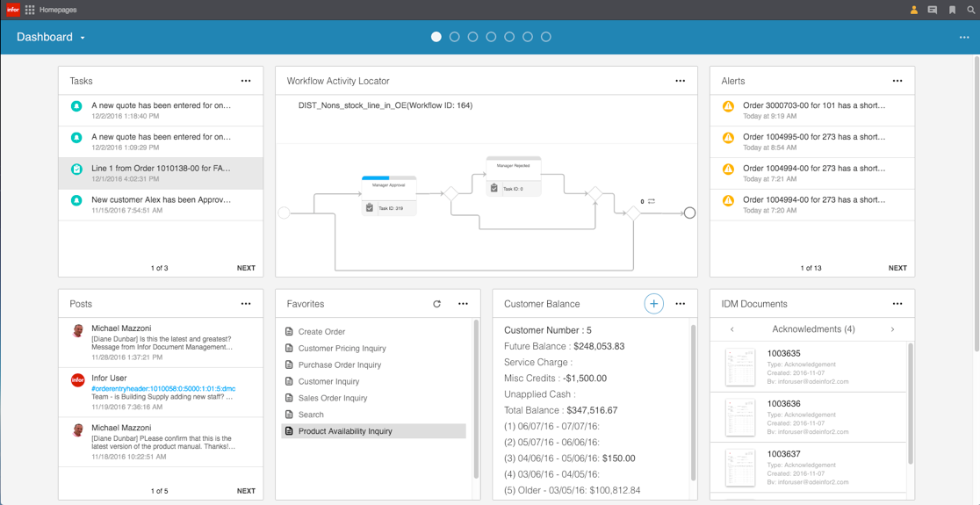Open document 1003635 thumbnail
The width and height of the screenshot is (980, 505).
[739, 367]
